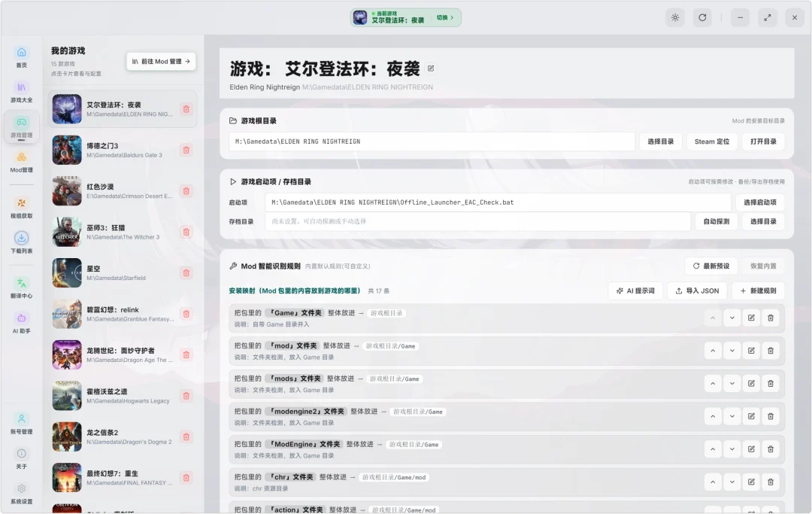Select 红色沙漠 game card

tap(123, 190)
